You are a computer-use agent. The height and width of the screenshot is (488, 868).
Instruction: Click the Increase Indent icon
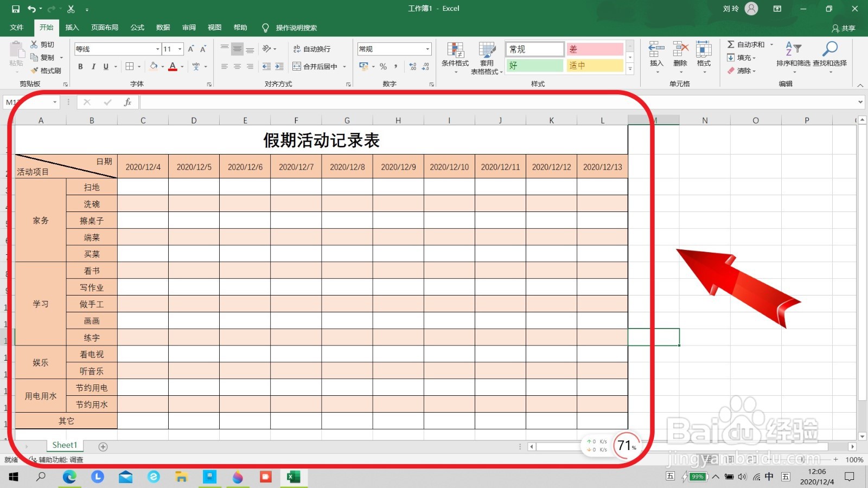pos(279,66)
